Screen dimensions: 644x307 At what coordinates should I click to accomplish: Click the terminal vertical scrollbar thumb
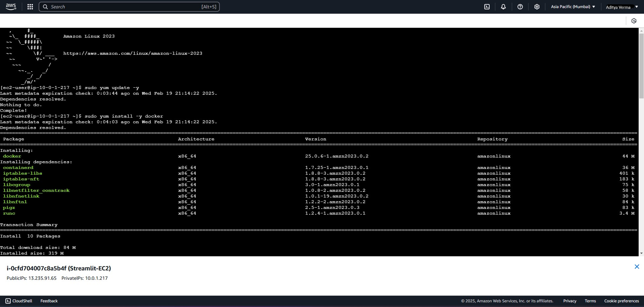pyautogui.click(x=641, y=67)
